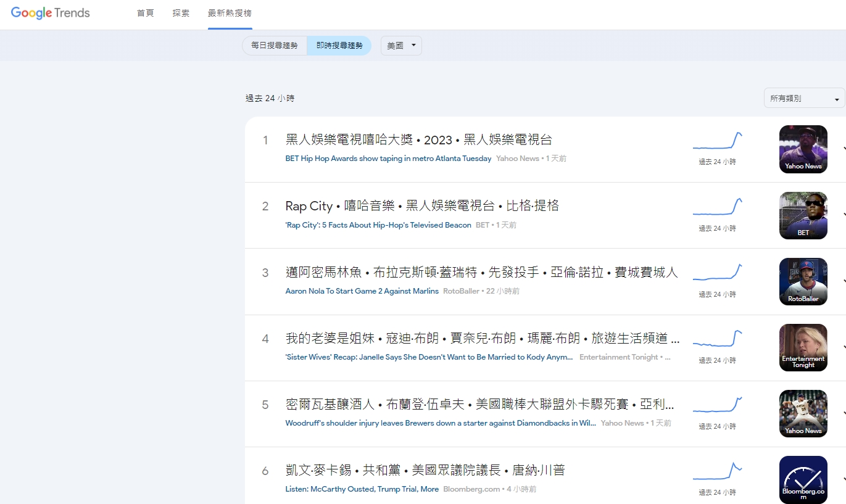Open the 所有類別 category dropdown
This screenshot has height=504, width=846.
coord(804,99)
